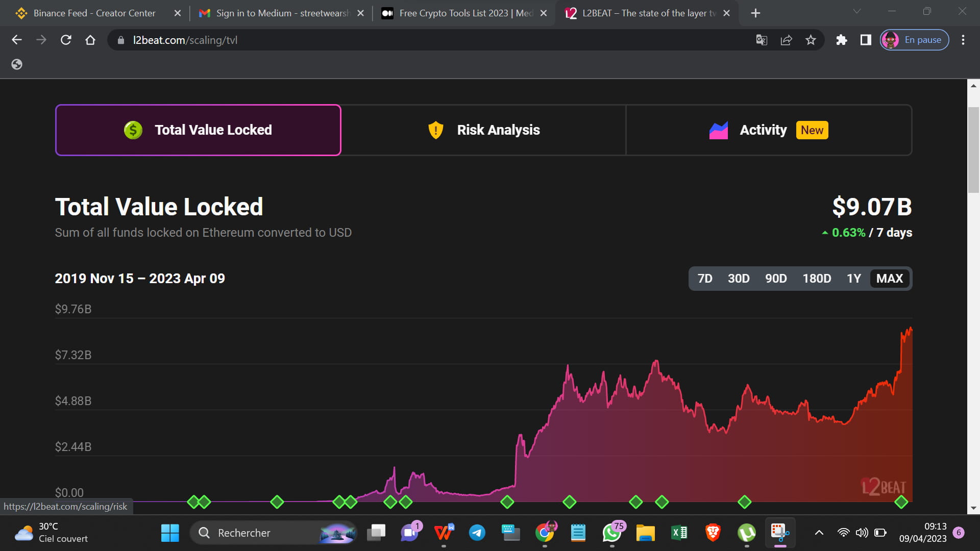980x551 pixels.
Task: Choose the 1Y chart range
Action: 853,279
